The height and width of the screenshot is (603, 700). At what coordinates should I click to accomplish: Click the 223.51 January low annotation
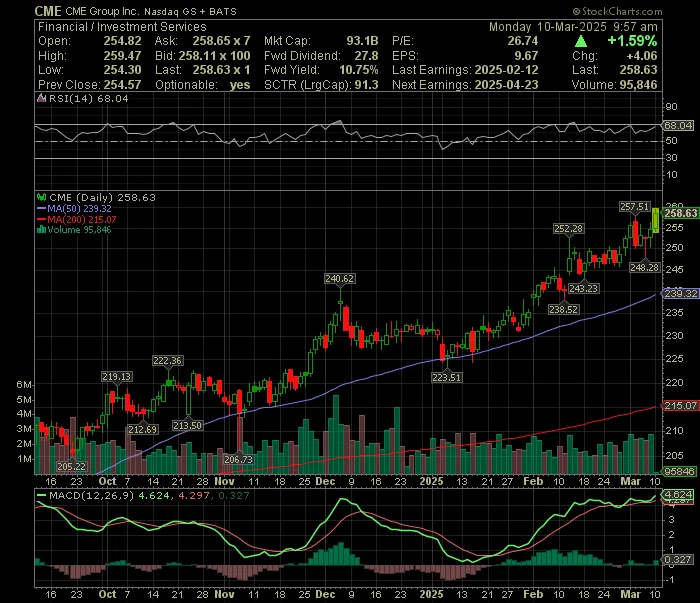[446, 378]
